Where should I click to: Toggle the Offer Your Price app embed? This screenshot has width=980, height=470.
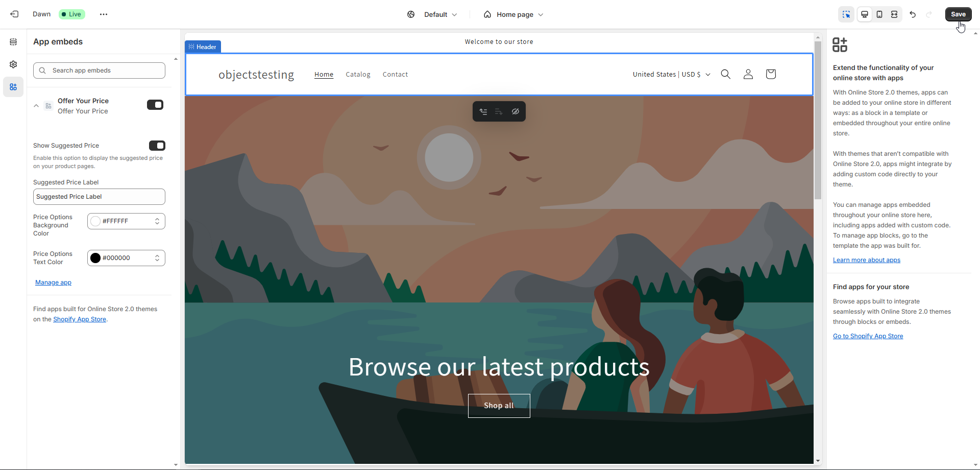(155, 105)
